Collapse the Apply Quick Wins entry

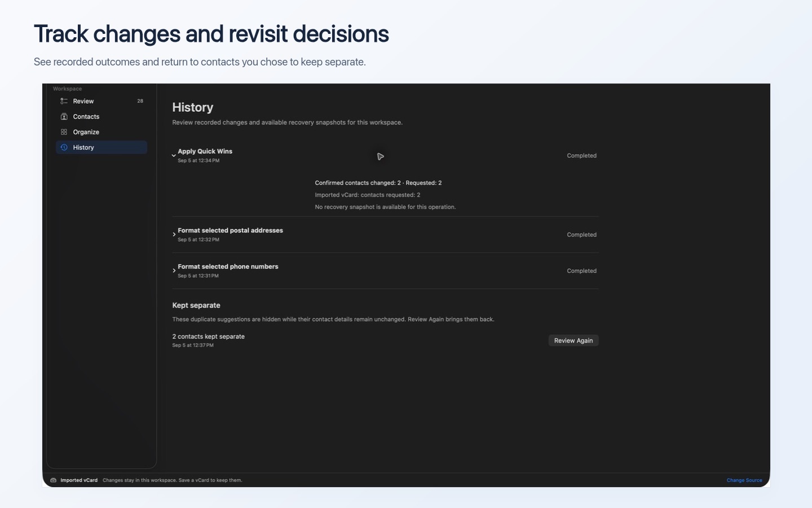[x=174, y=156]
